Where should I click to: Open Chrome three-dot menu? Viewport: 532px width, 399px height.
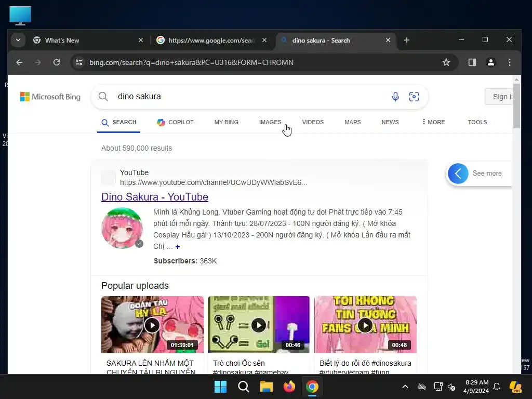[509, 62]
